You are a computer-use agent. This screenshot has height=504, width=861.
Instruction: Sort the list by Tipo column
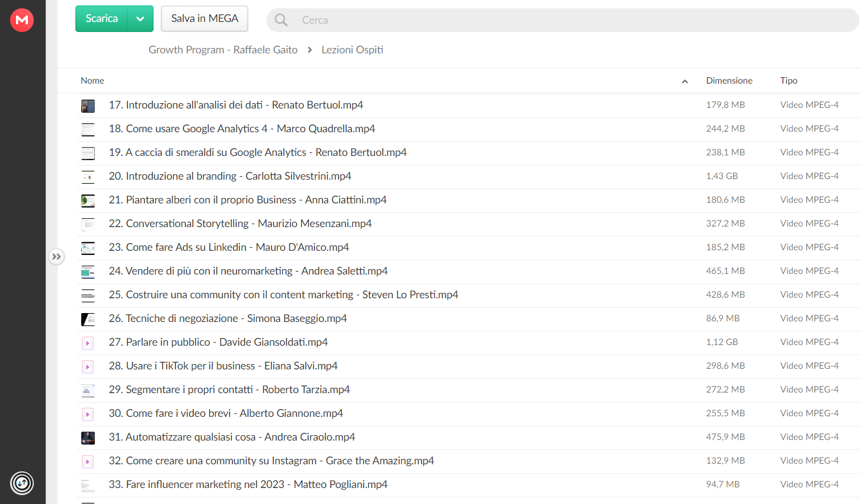[789, 81]
